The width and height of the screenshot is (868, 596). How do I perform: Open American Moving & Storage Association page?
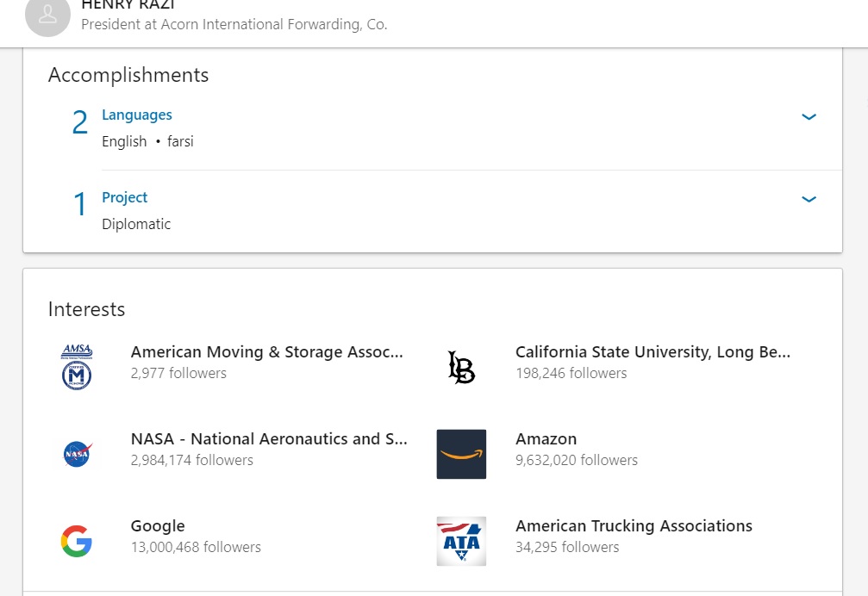click(x=266, y=352)
